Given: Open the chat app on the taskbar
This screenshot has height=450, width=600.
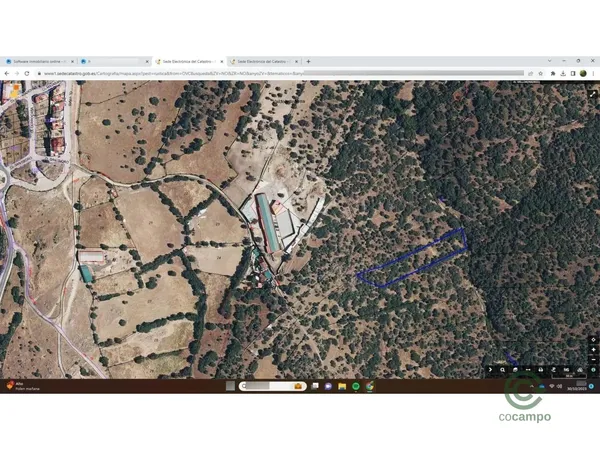Looking at the screenshot, I should coord(328,386).
